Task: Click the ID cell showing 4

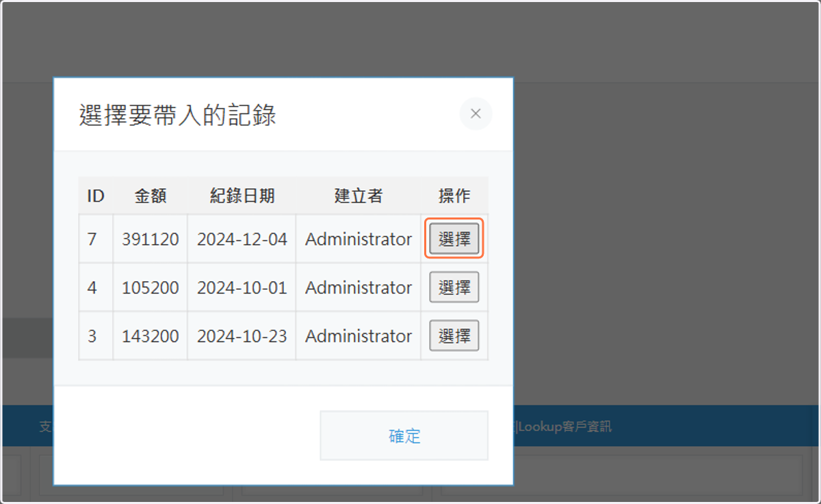Action: (x=96, y=287)
